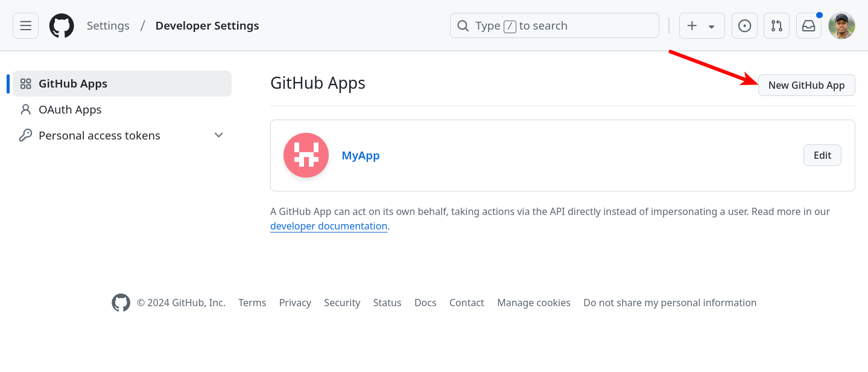Open the Pull requests icon
868x372 pixels.
[776, 26]
